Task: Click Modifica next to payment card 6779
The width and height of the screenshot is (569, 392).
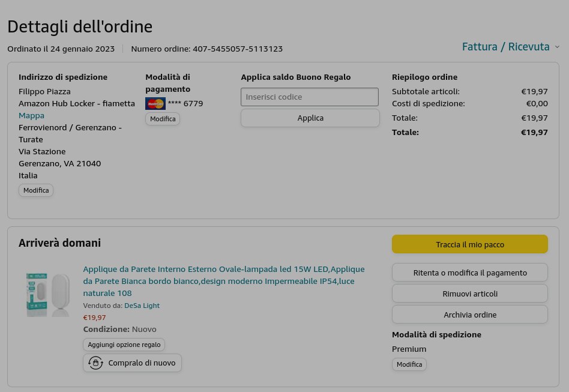Action: point(163,119)
